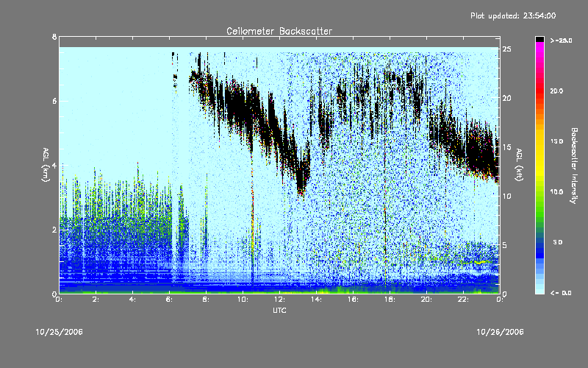Click the 'UTC' x-axis label
Screen dimensions: 588x368
[x=279, y=310]
